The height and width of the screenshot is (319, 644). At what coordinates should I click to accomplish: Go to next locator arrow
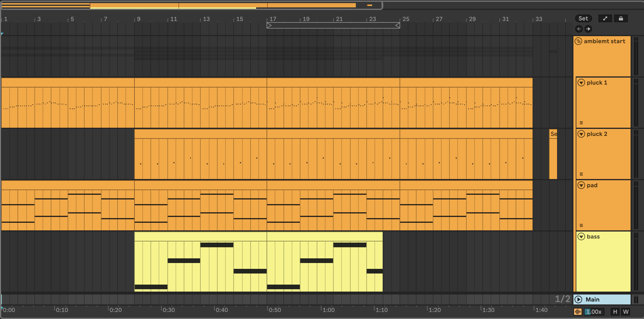click(588, 29)
